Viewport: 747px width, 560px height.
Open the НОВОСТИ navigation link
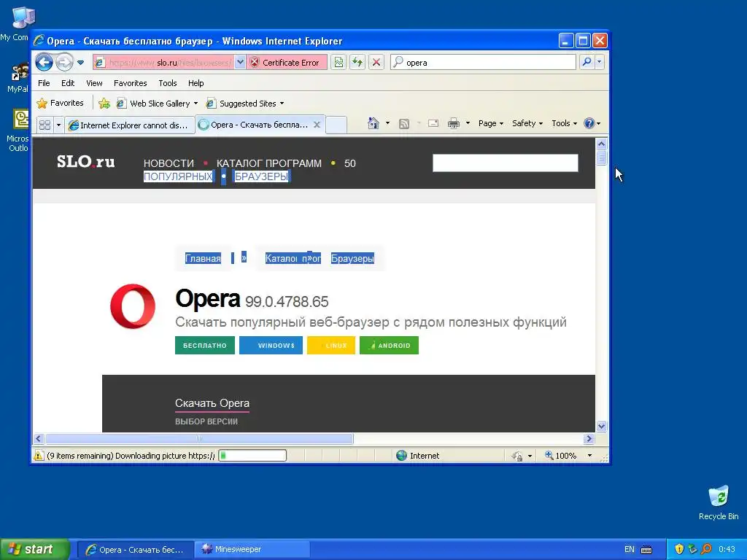pos(169,163)
